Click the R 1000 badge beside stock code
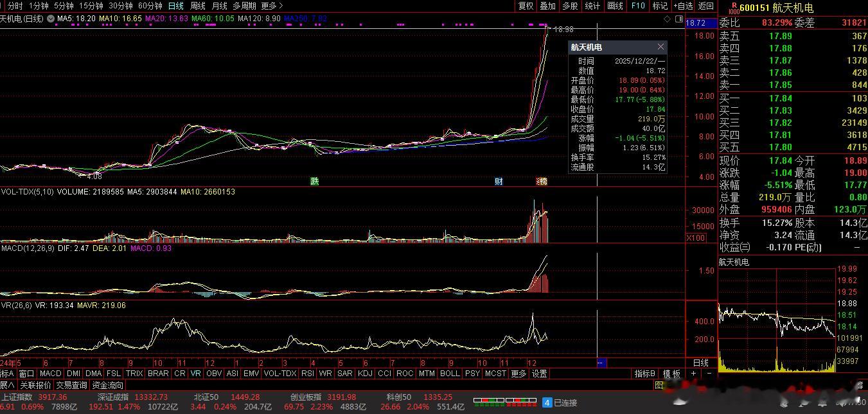This screenshot has width=868, height=414. coord(734,8)
